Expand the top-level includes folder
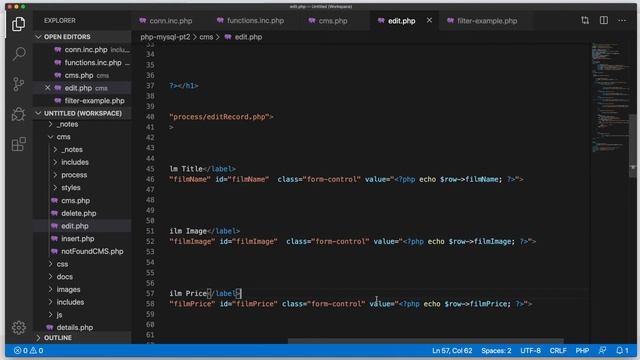Viewport: 640px width, 360px height. [70, 302]
